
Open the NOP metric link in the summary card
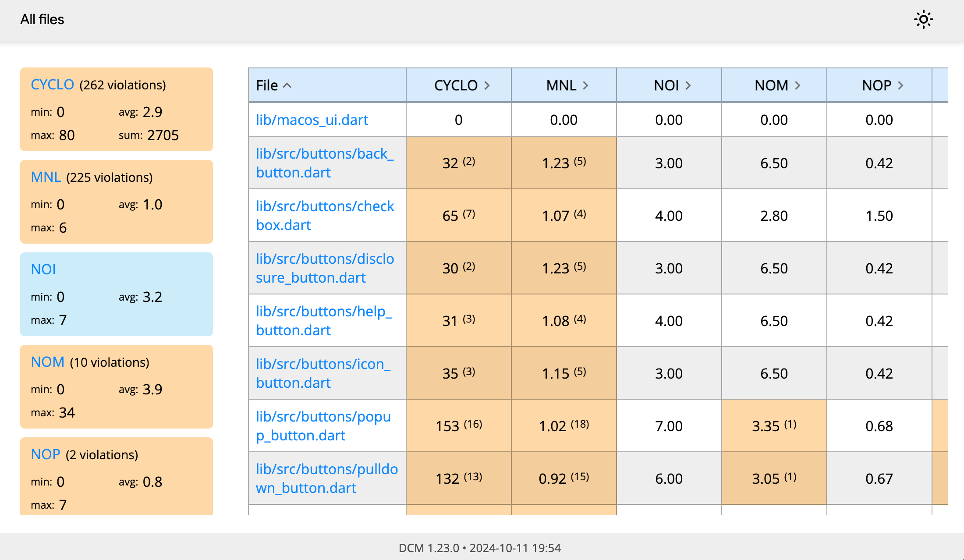coord(45,454)
